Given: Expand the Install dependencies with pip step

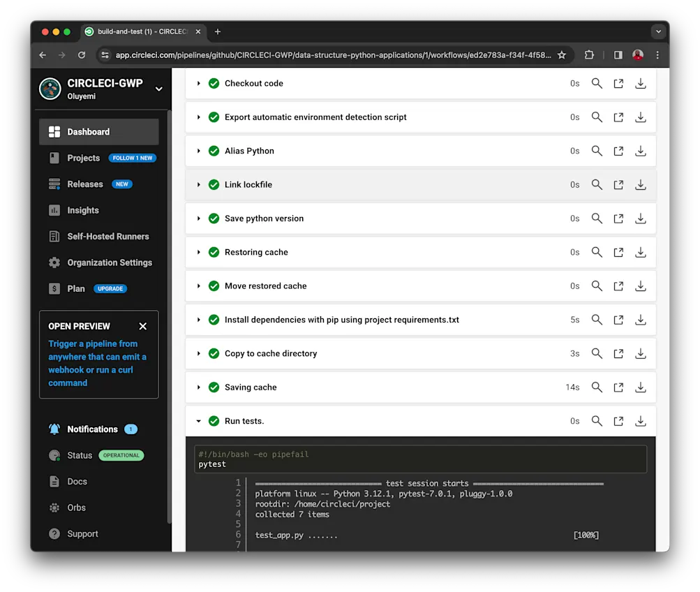Looking at the screenshot, I should tap(198, 320).
